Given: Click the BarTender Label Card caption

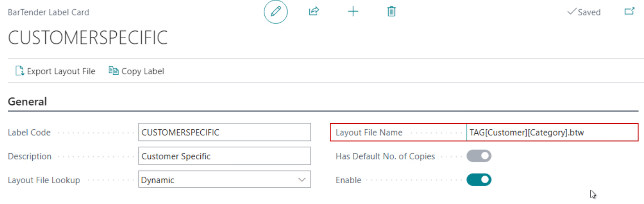Looking at the screenshot, I should [49, 12].
